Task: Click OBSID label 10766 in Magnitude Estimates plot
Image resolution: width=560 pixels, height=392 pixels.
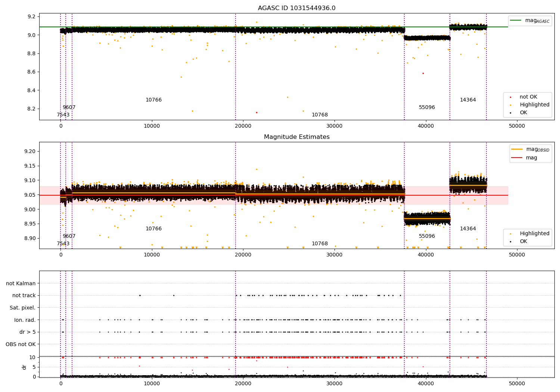Action: click(x=154, y=229)
